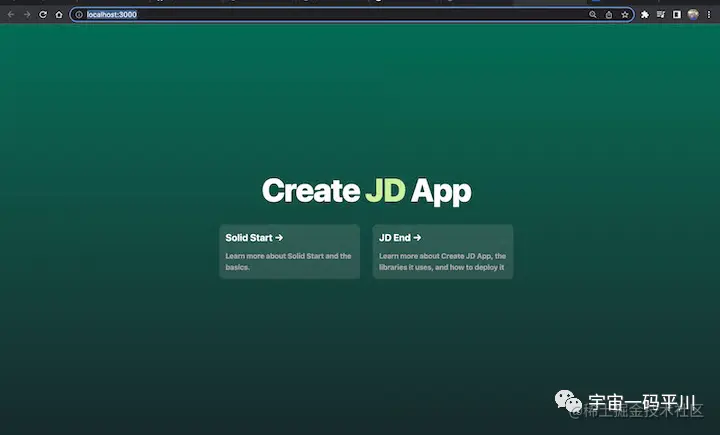Open the extensions puzzle menu
Screen dimensions: 720x435
coord(645,15)
